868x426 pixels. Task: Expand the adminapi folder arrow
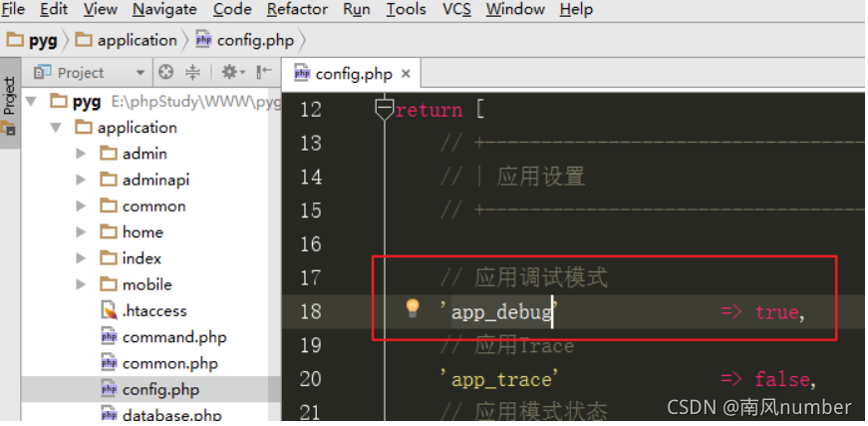pyautogui.click(x=82, y=180)
